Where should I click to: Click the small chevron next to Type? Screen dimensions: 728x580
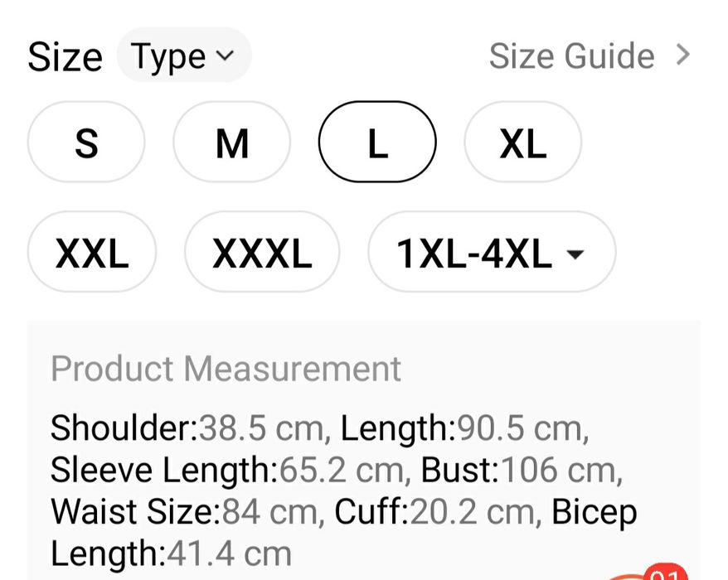[x=224, y=56]
